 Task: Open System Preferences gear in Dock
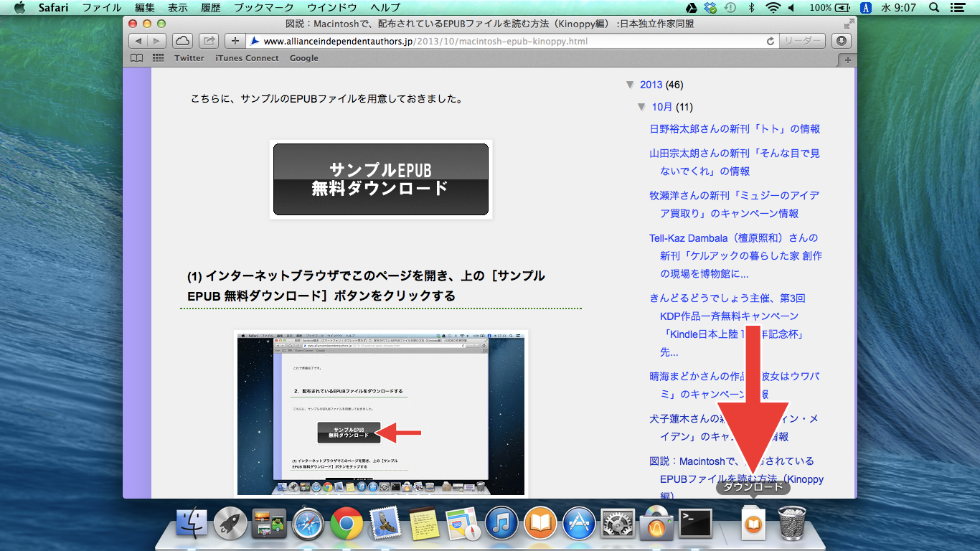pos(618,523)
